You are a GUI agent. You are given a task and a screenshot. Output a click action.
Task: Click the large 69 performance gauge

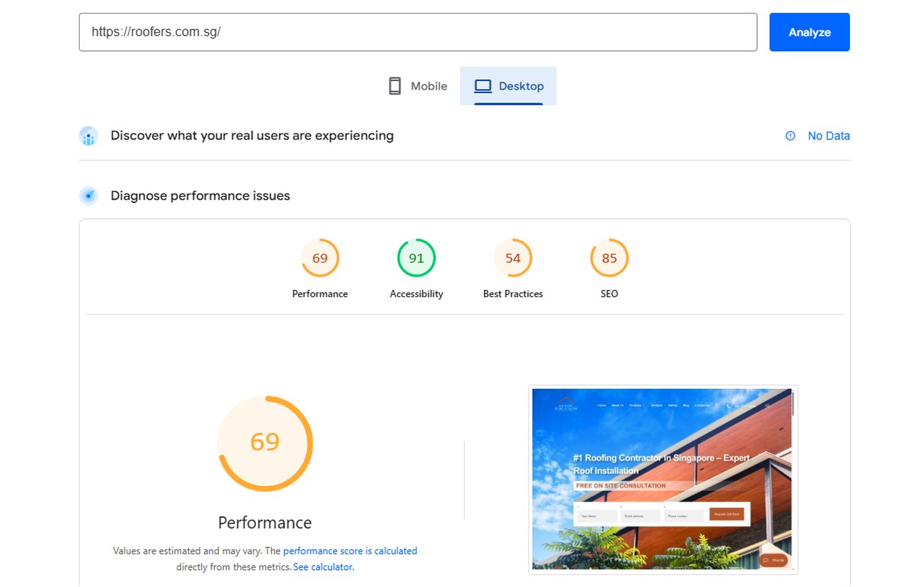(265, 443)
